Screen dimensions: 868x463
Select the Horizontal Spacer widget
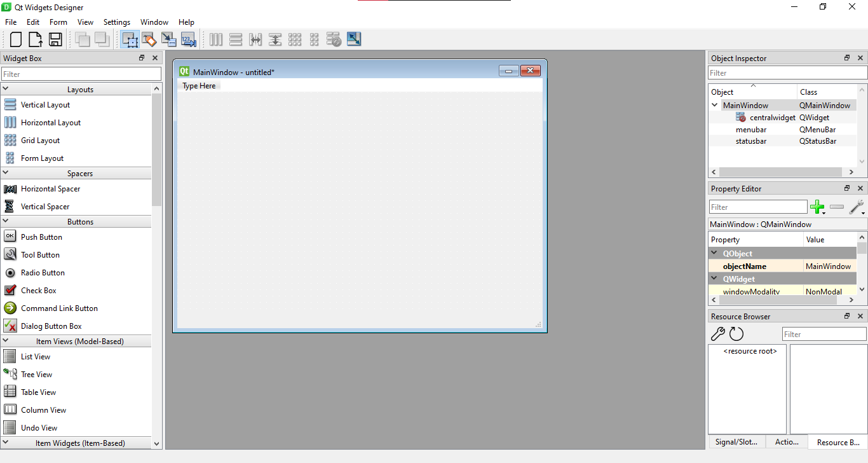50,189
